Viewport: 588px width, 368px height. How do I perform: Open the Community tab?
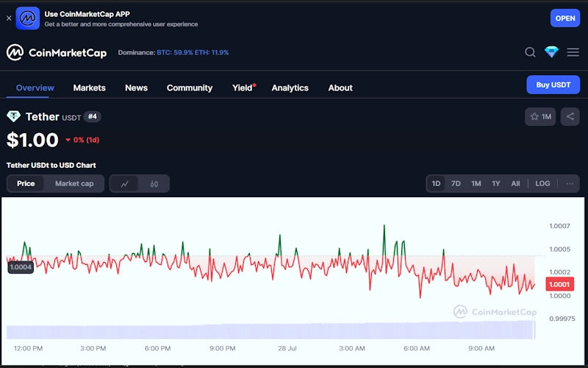(x=190, y=88)
